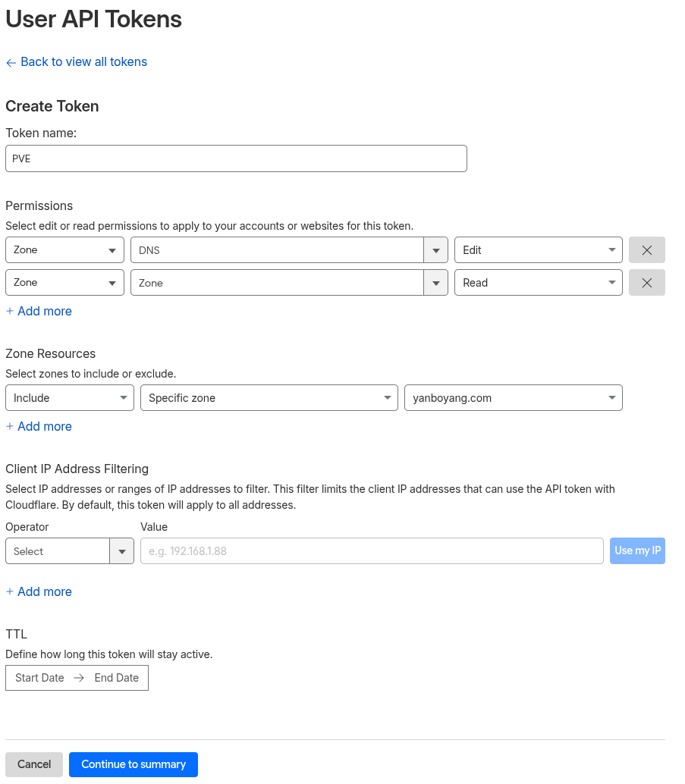Remove the DNS Edit permission row
Image resolution: width=685 pixels, height=784 pixels.
coord(646,250)
